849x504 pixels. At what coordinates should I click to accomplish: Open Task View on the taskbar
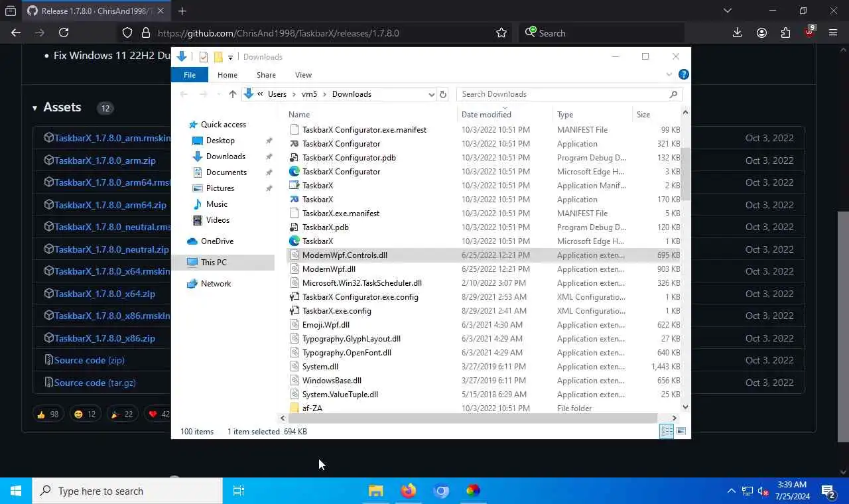click(x=239, y=491)
